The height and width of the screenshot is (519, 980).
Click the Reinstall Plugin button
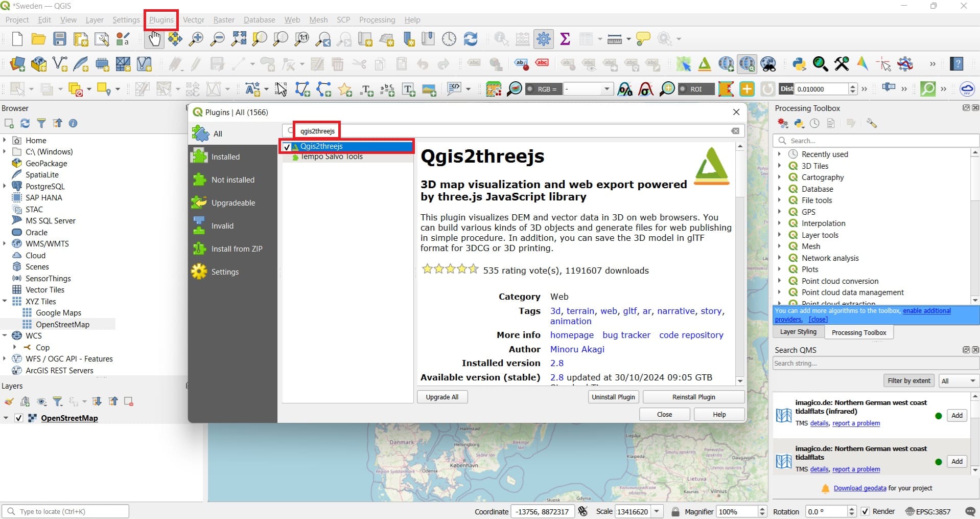(x=693, y=397)
